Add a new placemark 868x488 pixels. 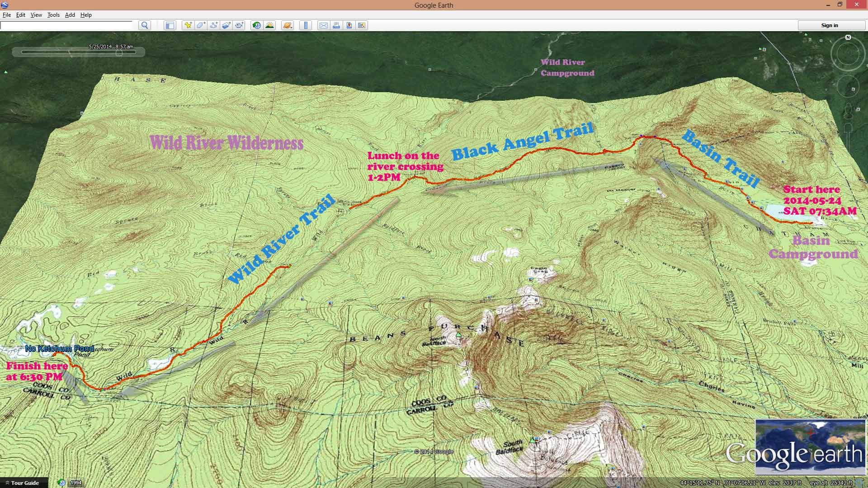coord(188,25)
